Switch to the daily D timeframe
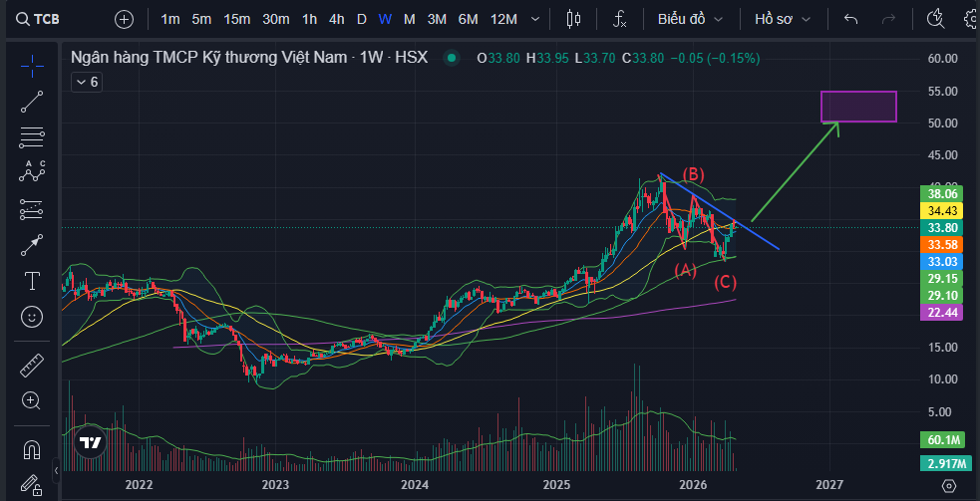This screenshot has height=501, width=980. [361, 19]
